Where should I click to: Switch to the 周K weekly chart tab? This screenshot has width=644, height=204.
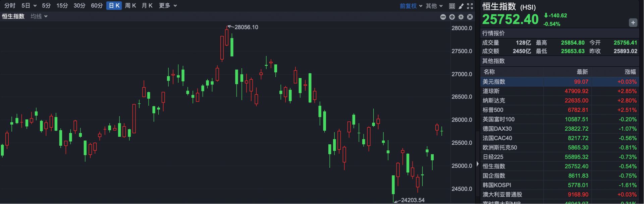coord(130,6)
